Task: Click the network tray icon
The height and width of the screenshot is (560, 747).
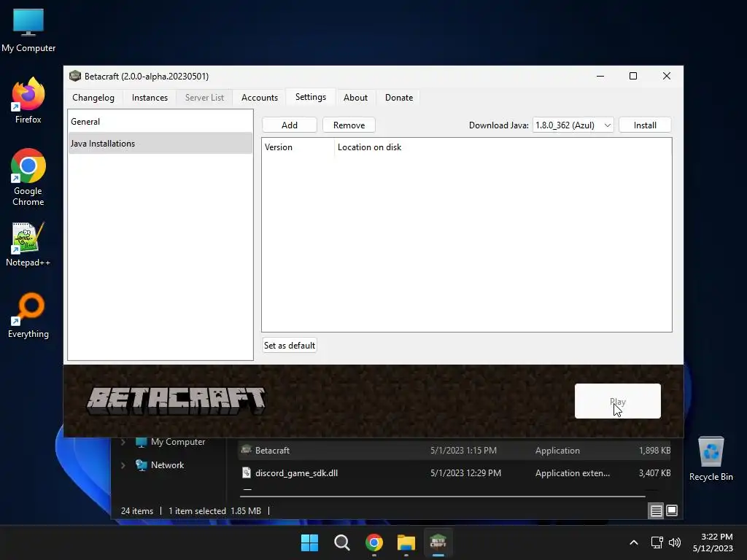Action: 657,542
